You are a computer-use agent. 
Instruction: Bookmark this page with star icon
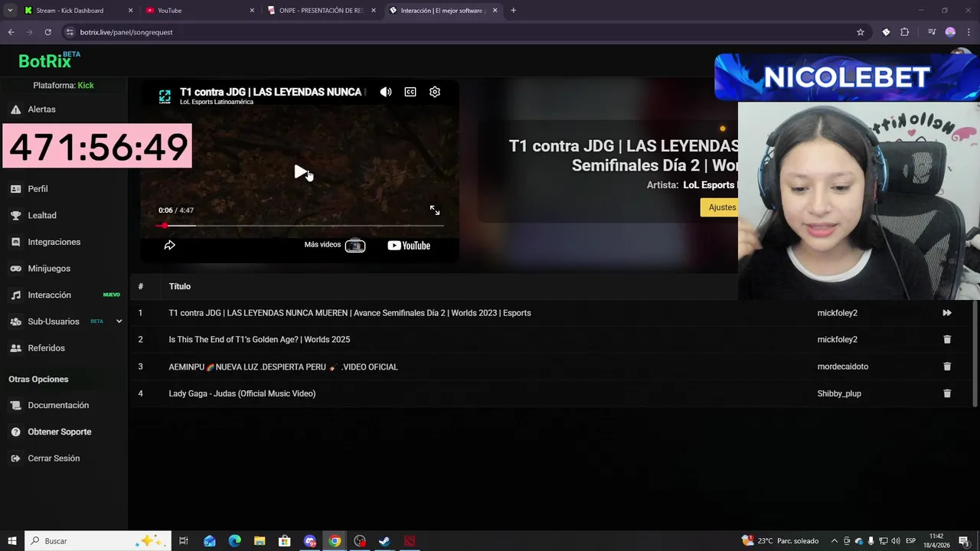point(861,32)
